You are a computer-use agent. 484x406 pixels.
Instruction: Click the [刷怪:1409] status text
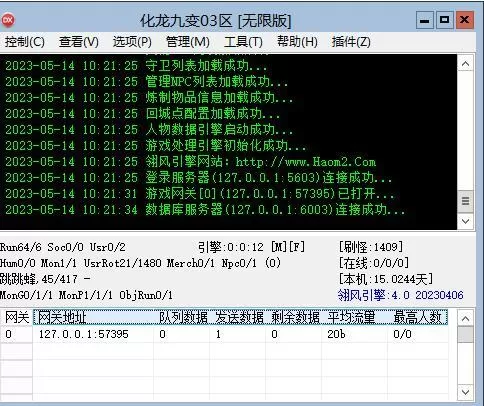(371, 247)
